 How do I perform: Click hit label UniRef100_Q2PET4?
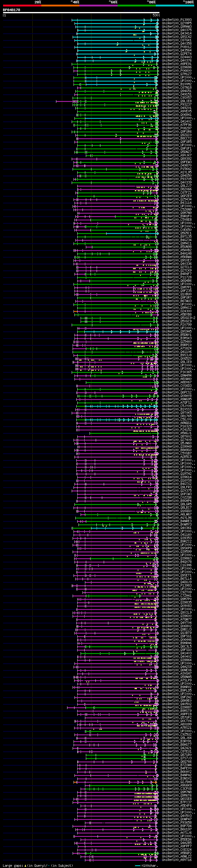click(x=176, y=54)
